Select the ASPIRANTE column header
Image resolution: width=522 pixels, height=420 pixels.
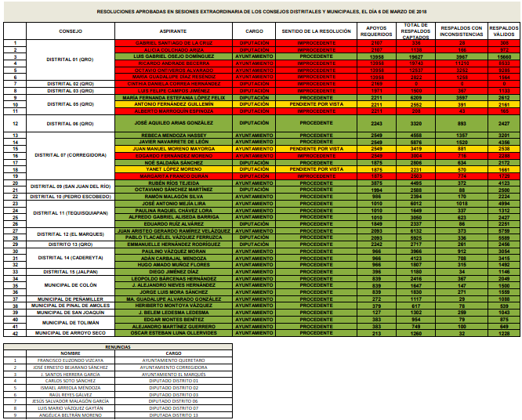pyautogui.click(x=172, y=31)
